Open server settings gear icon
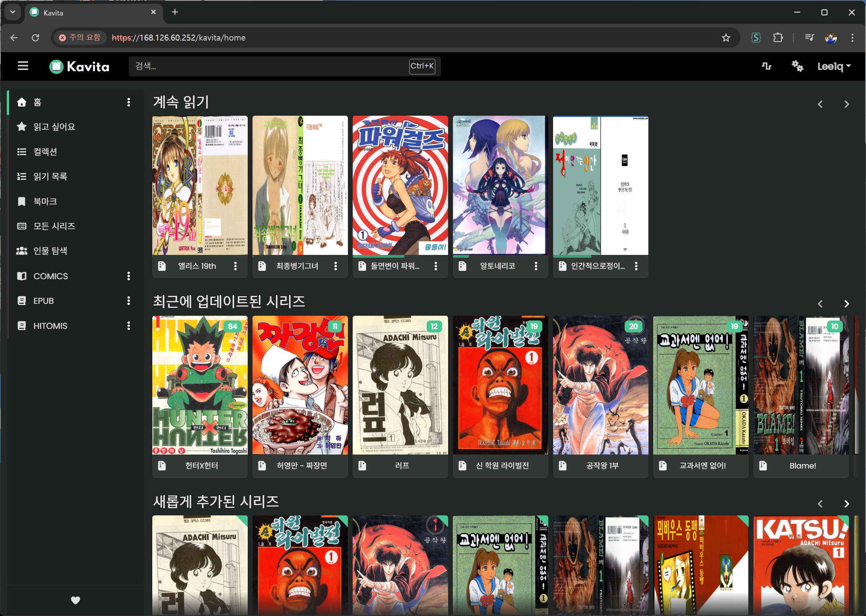866x616 pixels. coord(797,66)
